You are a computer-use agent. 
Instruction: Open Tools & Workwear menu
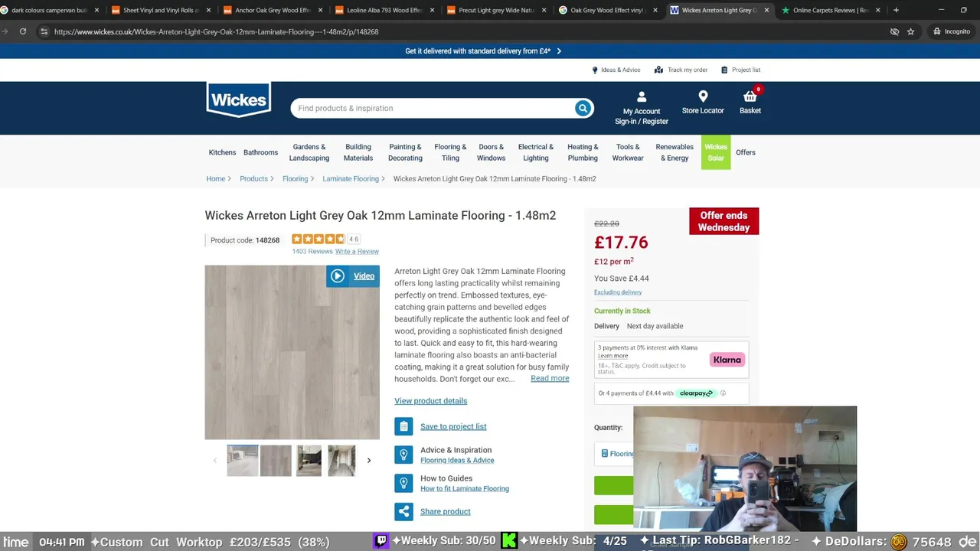(628, 152)
